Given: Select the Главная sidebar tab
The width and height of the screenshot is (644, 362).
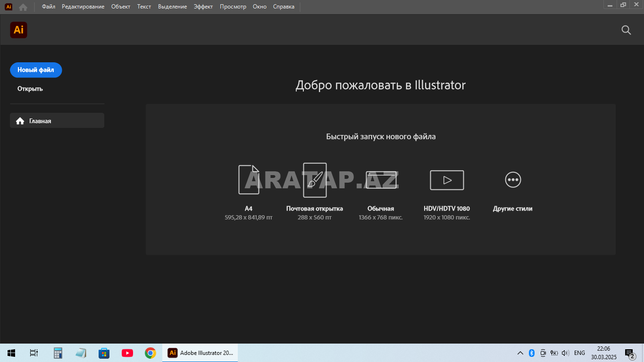Looking at the screenshot, I should click(x=57, y=120).
